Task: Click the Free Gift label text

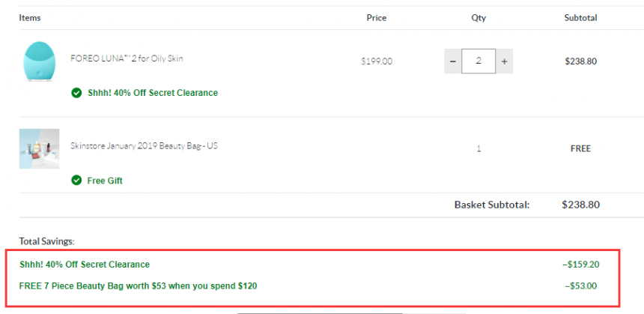Action: tap(105, 181)
